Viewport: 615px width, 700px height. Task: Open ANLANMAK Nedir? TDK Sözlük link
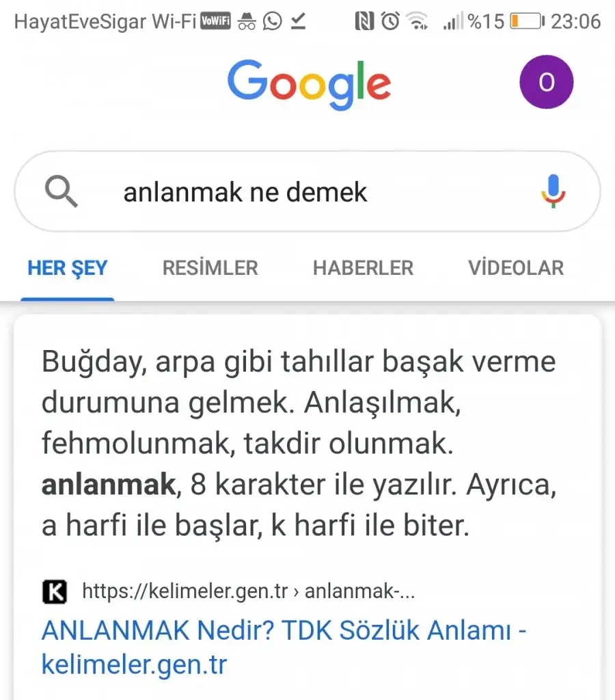tap(284, 647)
